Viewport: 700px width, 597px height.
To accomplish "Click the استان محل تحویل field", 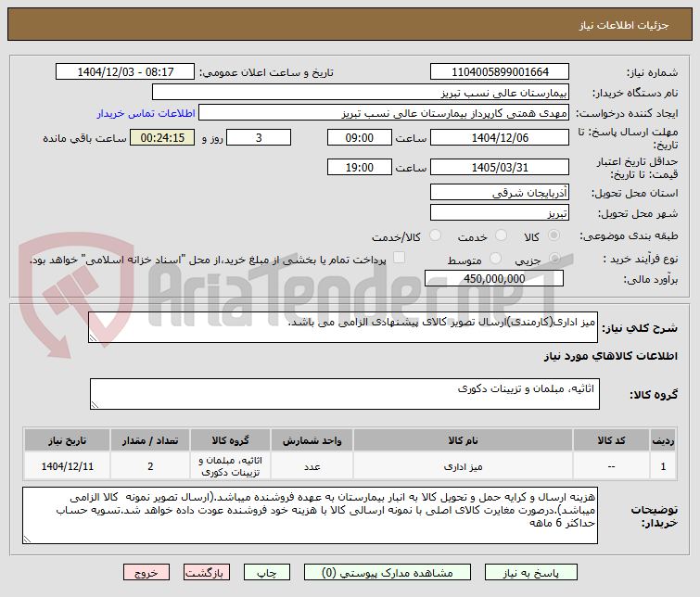I will click(x=500, y=193).
